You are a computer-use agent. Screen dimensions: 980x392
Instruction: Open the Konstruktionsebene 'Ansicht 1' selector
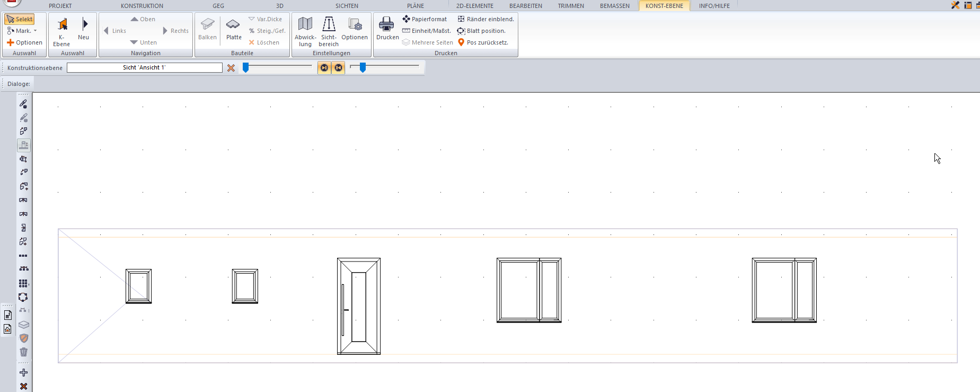[x=144, y=68]
